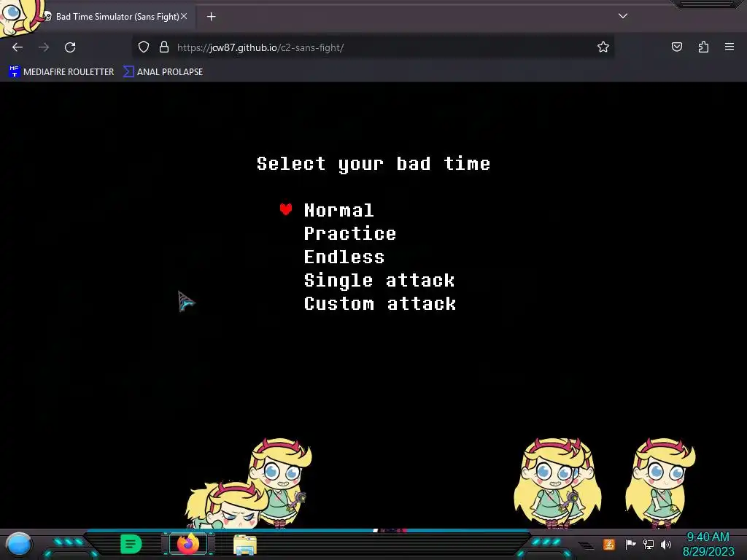Bookmark this page with the star icon
Screen dimensions: 747x560
[x=603, y=47]
